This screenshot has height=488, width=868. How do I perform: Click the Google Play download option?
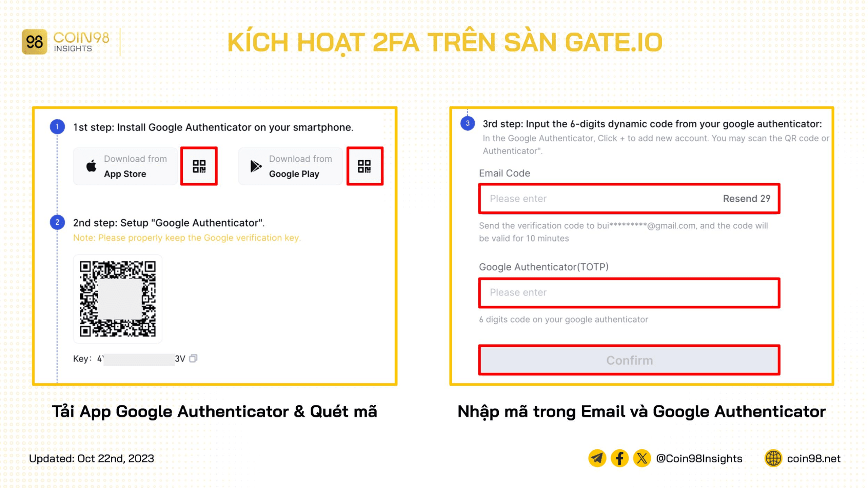tap(290, 166)
